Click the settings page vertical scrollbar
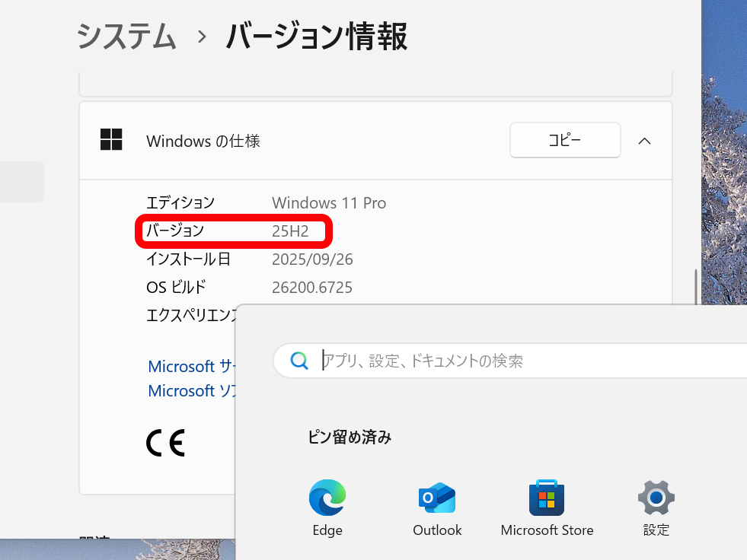 tap(696, 289)
